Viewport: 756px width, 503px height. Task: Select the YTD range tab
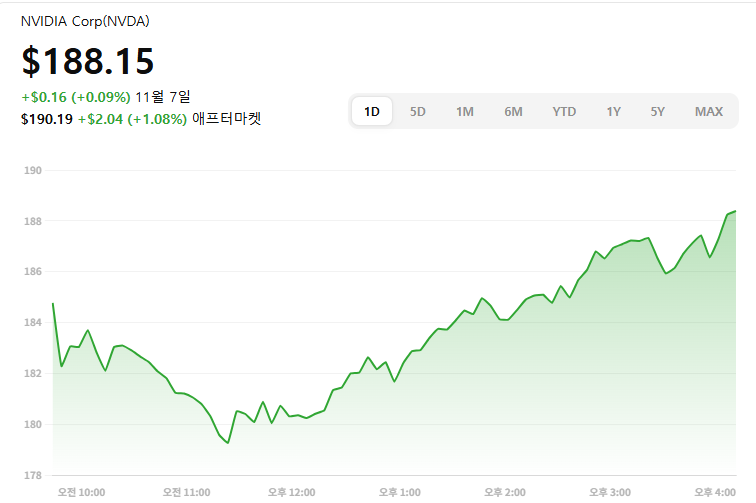564,111
